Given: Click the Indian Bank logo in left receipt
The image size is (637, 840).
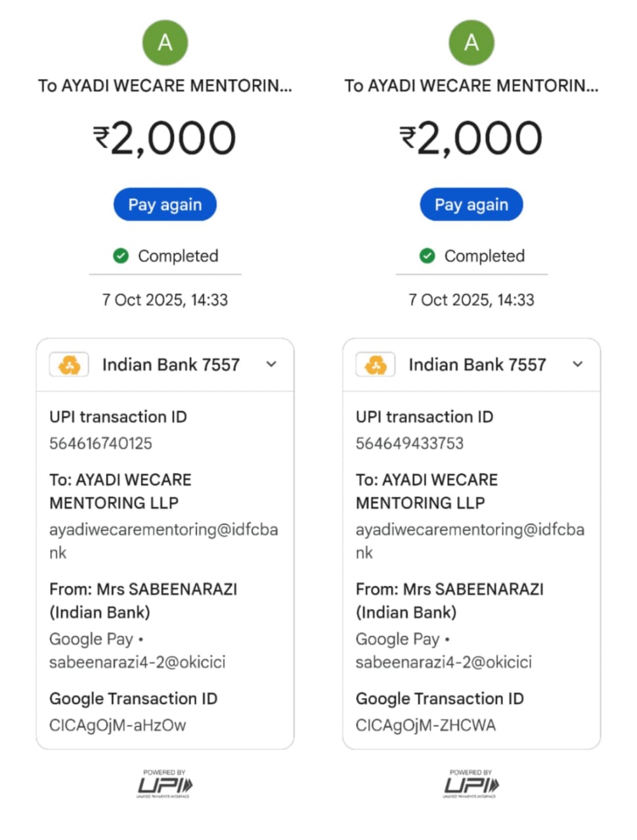Looking at the screenshot, I should click(x=69, y=365).
